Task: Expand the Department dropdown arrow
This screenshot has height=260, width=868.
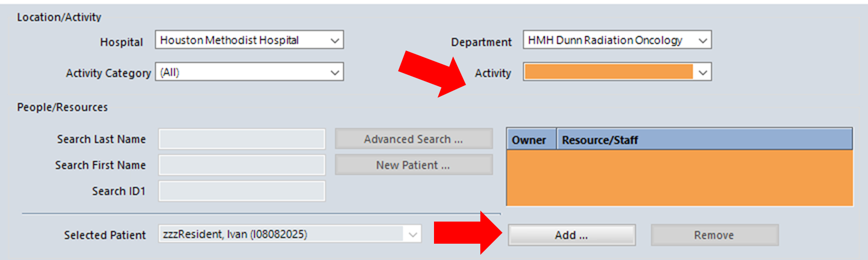Action: (703, 41)
